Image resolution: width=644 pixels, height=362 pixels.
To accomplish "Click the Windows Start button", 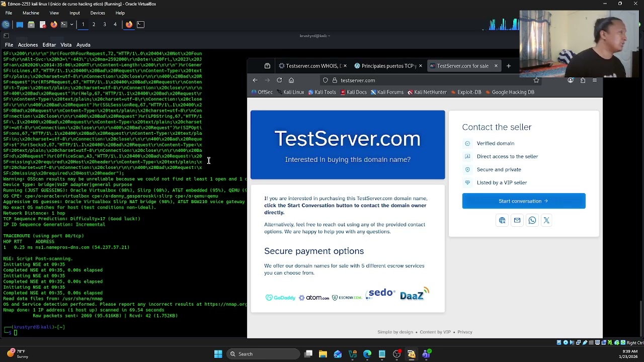I will (x=218, y=354).
